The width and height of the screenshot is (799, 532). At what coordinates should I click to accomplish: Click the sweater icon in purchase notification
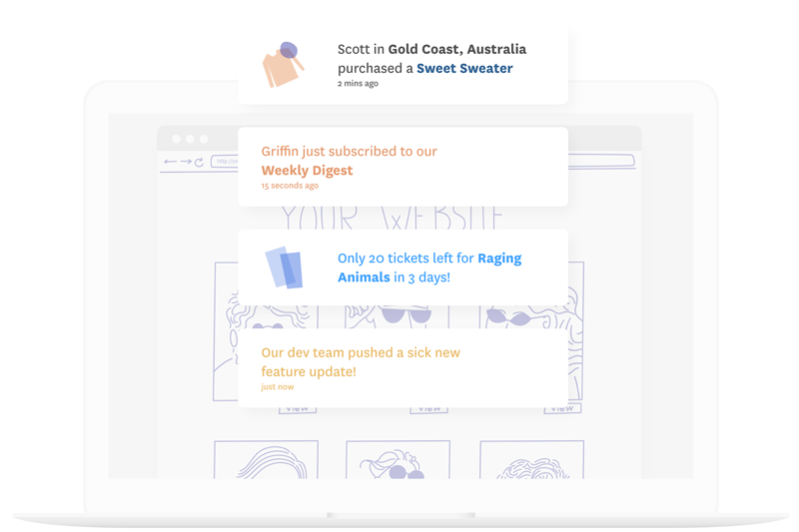coord(283,65)
